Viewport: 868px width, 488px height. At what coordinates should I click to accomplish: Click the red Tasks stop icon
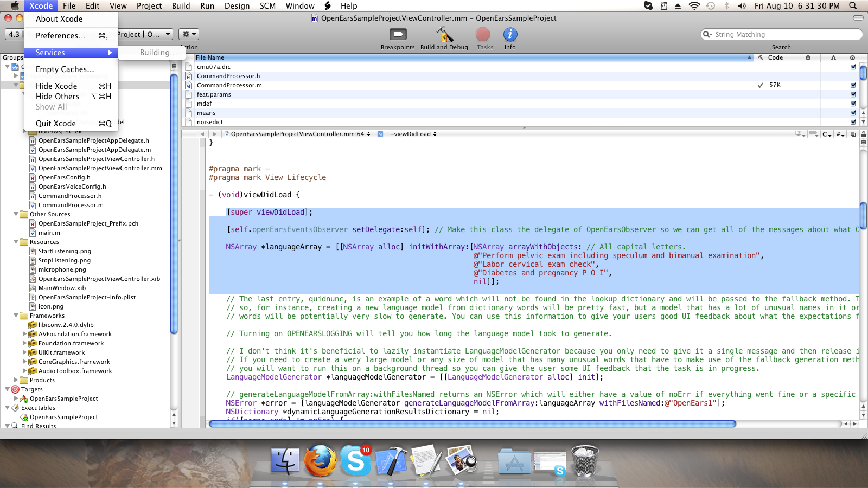pos(483,35)
